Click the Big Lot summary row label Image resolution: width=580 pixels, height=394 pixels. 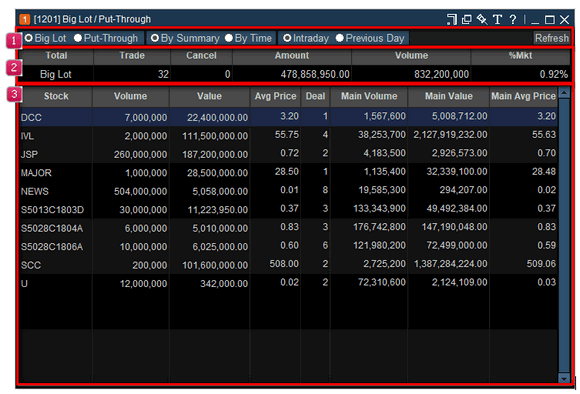click(x=55, y=74)
